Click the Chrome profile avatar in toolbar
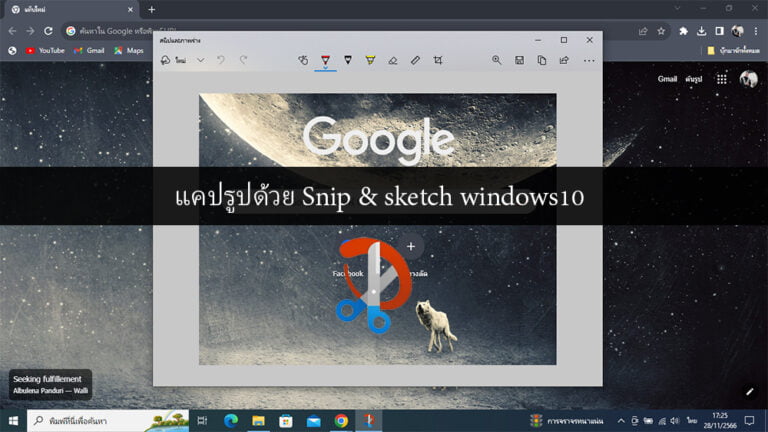The image size is (768, 432). (738, 31)
